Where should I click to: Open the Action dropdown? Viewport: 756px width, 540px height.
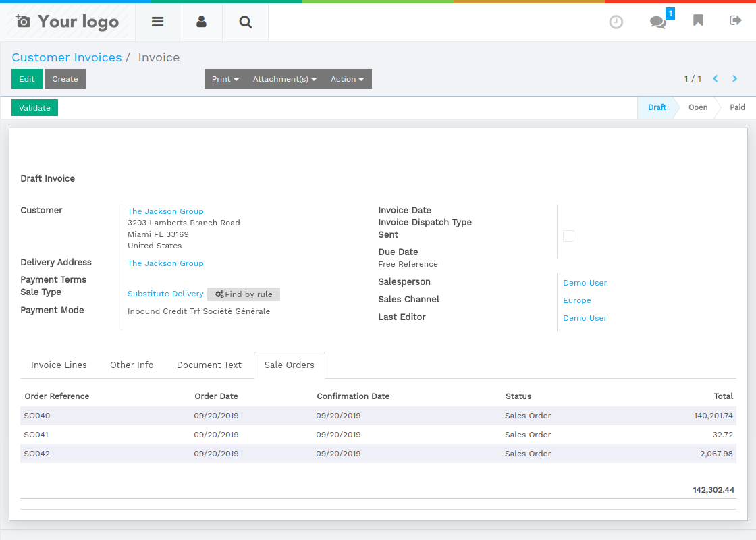tap(347, 79)
